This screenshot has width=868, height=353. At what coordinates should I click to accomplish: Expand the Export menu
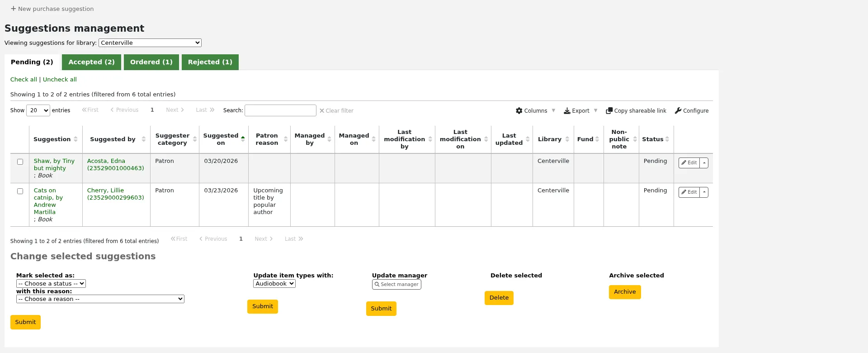click(x=581, y=110)
